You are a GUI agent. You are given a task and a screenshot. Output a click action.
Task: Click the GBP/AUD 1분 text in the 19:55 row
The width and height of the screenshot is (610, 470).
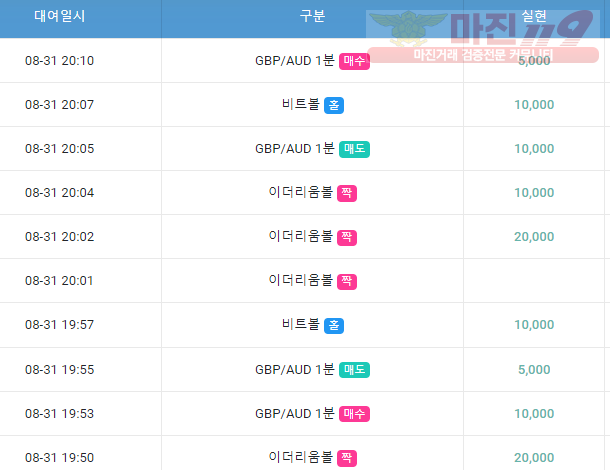(294, 369)
